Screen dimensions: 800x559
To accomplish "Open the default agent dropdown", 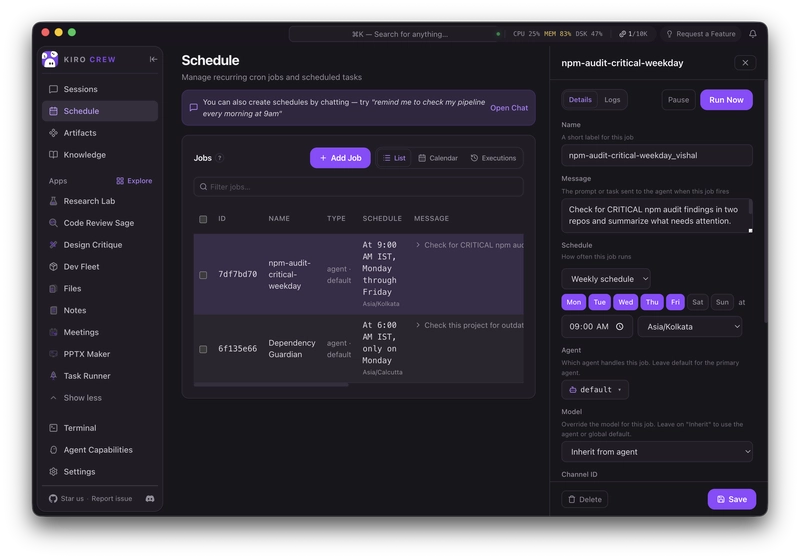I will [x=595, y=390].
